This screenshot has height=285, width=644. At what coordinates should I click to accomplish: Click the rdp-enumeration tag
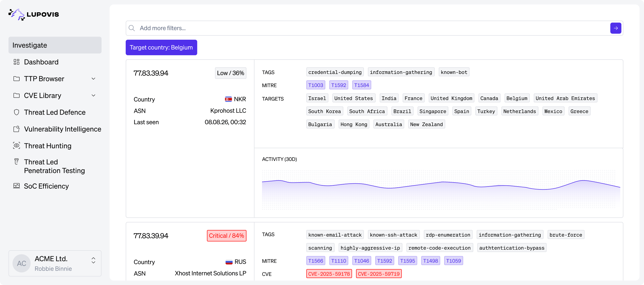(x=448, y=235)
